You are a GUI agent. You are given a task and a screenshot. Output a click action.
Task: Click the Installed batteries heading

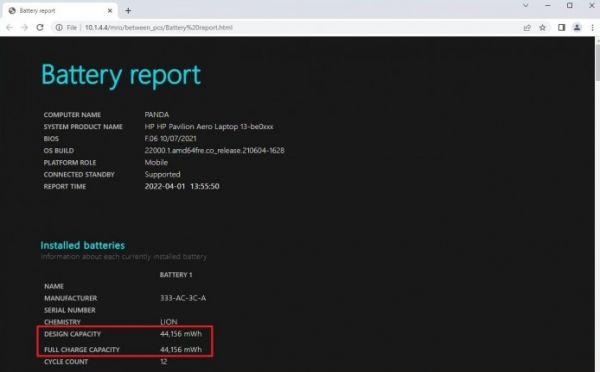(x=83, y=245)
